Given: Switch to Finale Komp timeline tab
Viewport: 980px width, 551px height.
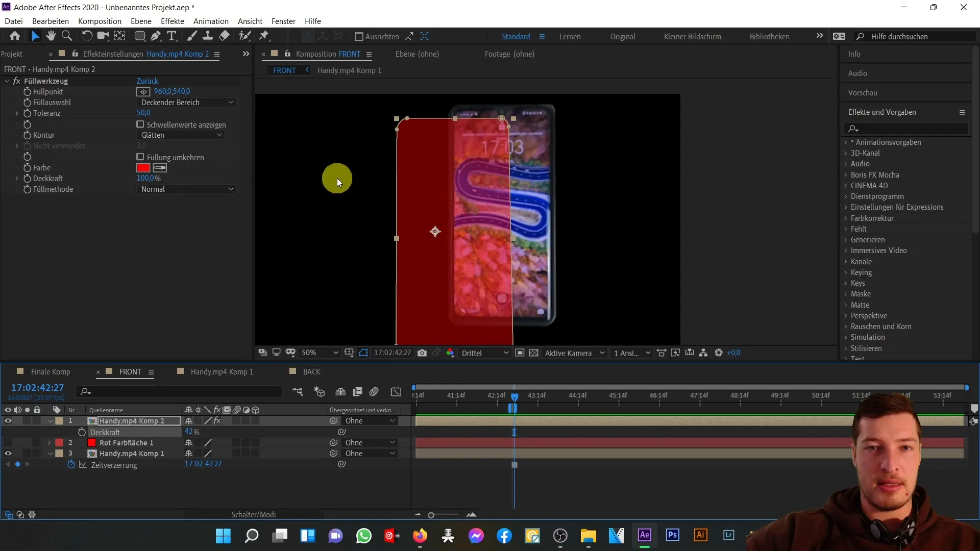Looking at the screenshot, I should tap(51, 372).
